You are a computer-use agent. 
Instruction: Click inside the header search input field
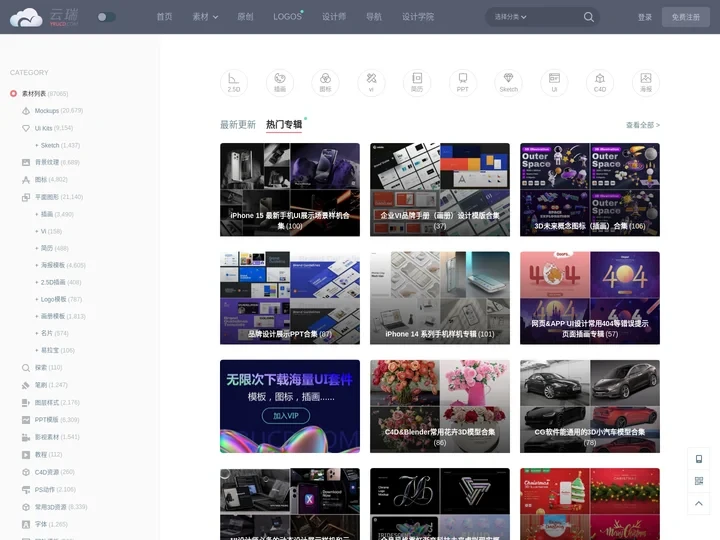pyautogui.click(x=554, y=17)
